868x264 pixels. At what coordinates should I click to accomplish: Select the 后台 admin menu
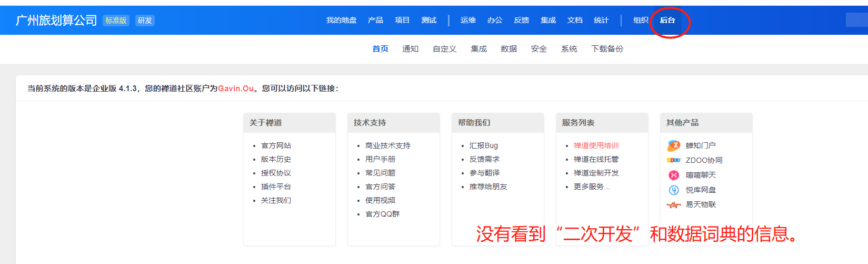667,20
